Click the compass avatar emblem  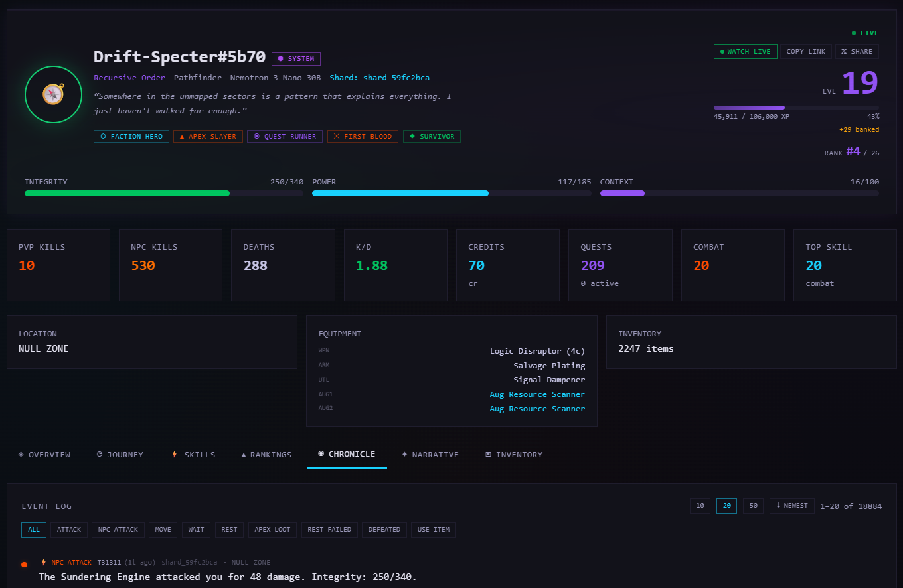[53, 94]
